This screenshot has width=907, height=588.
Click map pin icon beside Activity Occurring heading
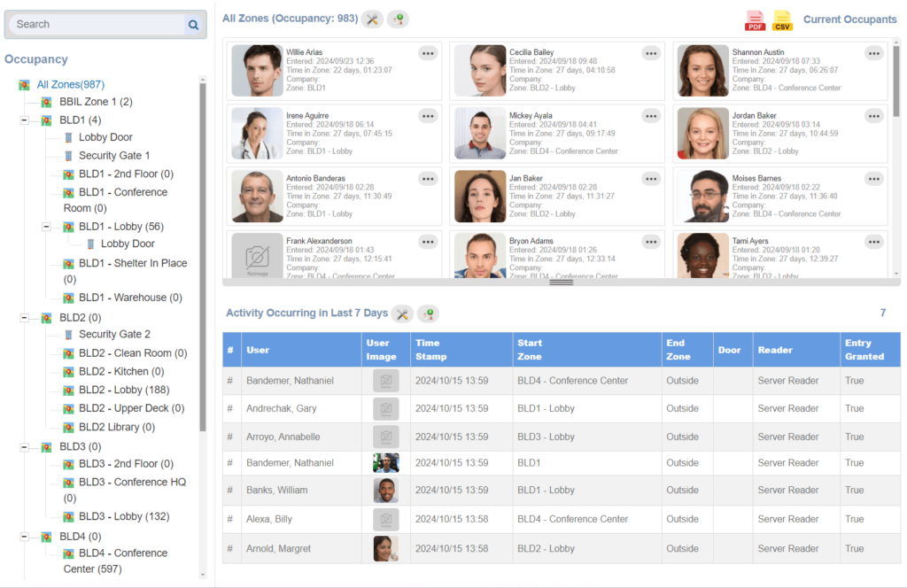(x=428, y=313)
